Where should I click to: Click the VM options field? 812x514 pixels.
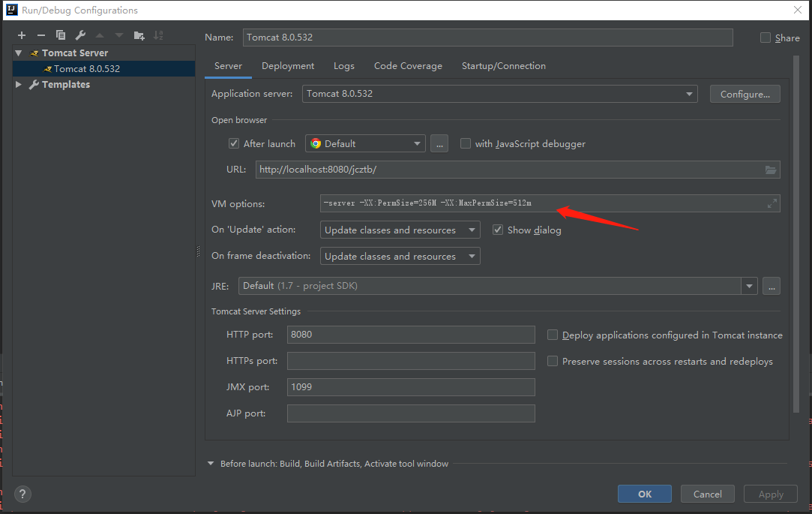[x=550, y=203]
